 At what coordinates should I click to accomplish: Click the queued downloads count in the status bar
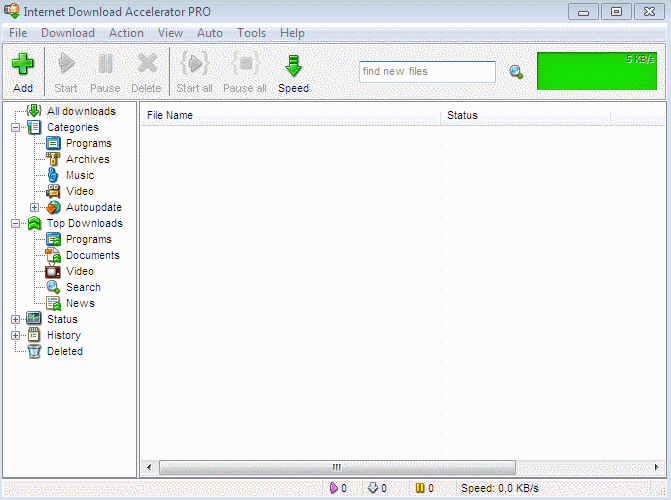click(377, 488)
